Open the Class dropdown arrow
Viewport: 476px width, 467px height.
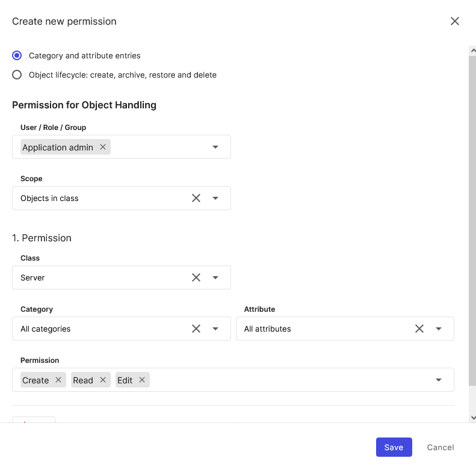click(215, 277)
